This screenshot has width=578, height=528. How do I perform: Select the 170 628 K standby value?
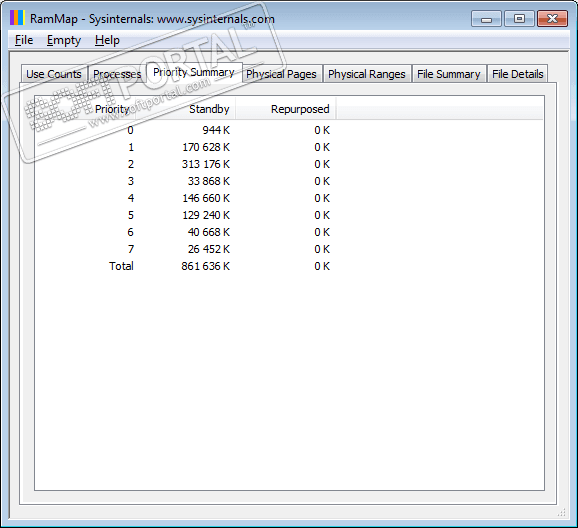coord(206,147)
